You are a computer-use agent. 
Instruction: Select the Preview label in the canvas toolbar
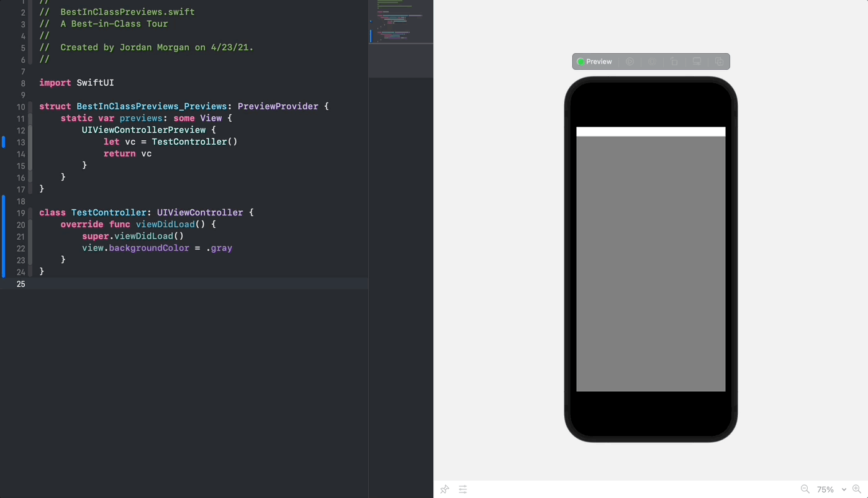coord(599,61)
